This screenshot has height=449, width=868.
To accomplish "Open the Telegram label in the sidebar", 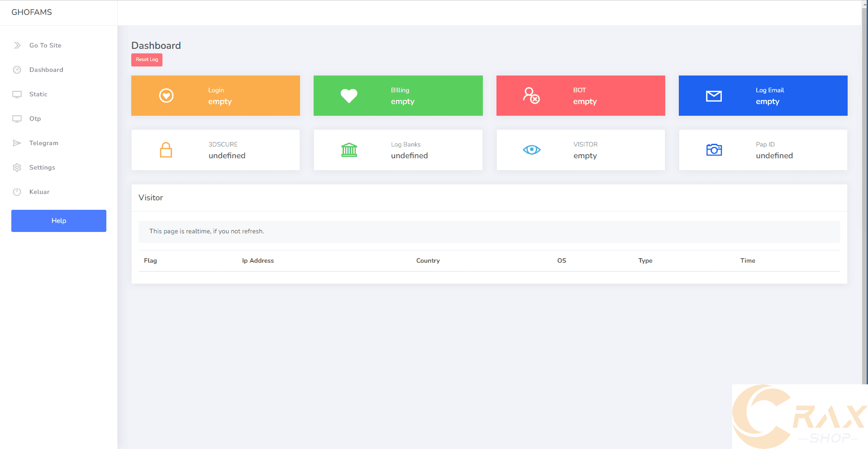I will (44, 143).
